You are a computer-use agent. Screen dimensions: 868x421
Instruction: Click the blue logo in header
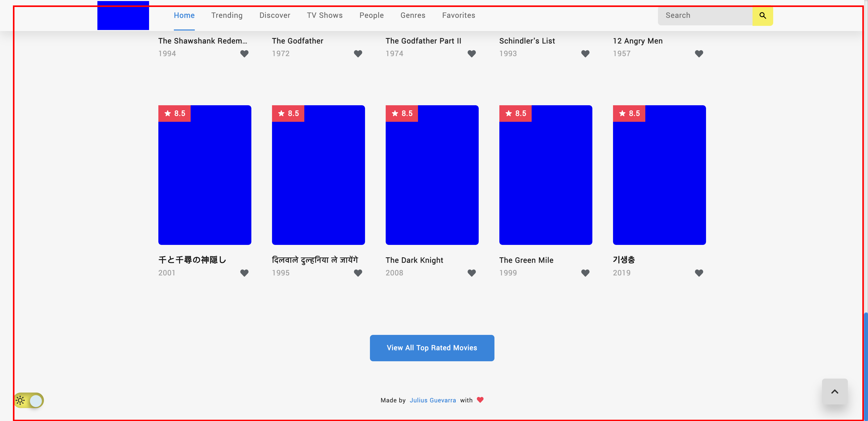point(123,16)
